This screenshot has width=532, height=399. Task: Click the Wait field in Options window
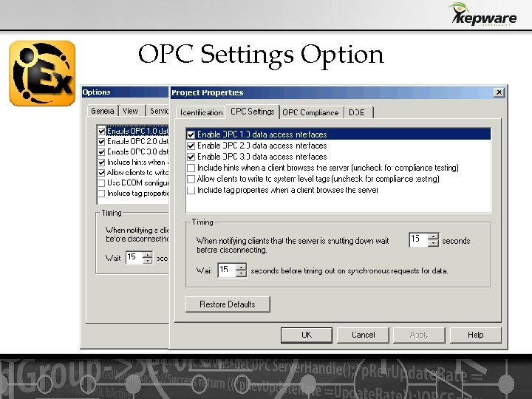click(134, 258)
